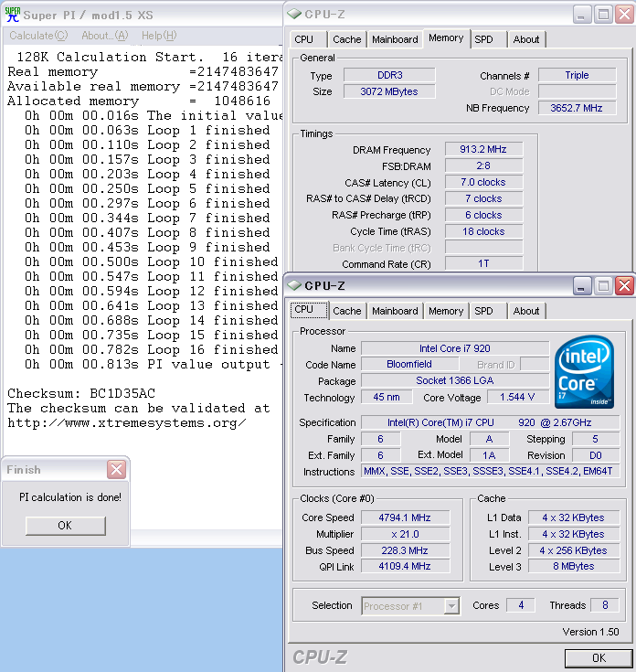Click the Socket 1366 LGA package field
The height and width of the screenshot is (672, 636).
pos(455,380)
